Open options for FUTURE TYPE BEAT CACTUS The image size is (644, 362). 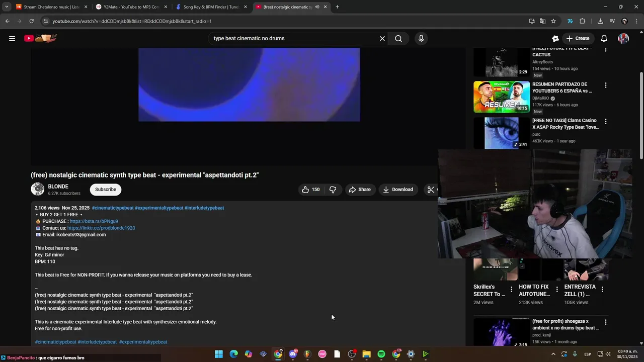click(x=606, y=49)
